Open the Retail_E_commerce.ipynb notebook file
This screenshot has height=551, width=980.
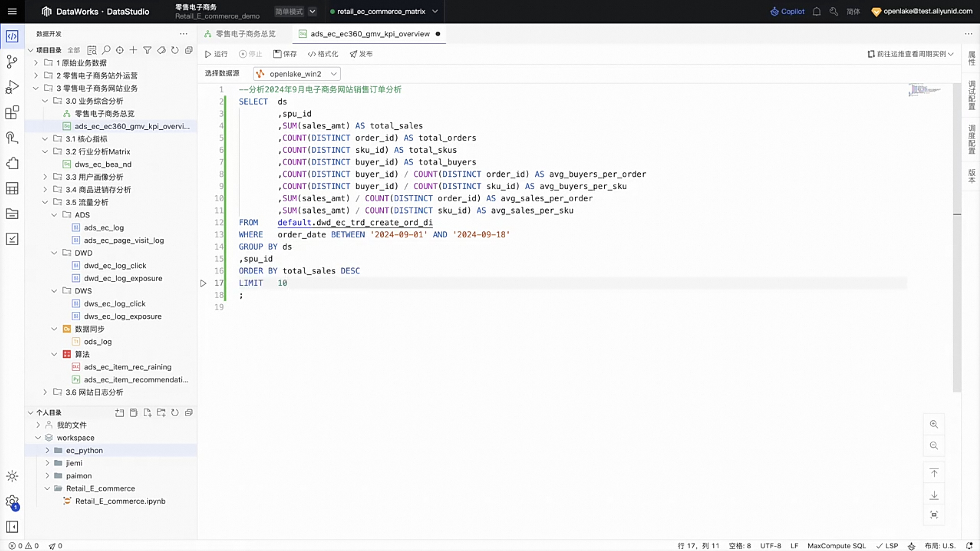point(120,501)
